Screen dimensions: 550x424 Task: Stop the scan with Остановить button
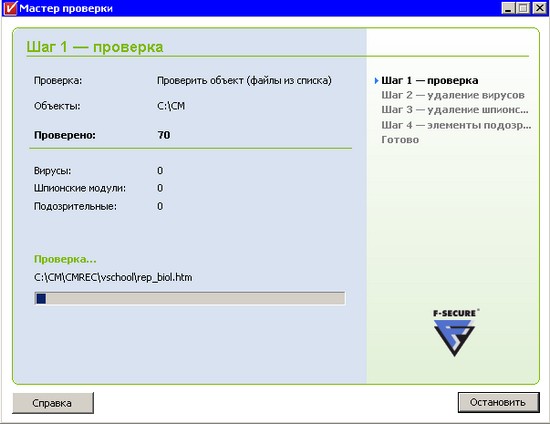[x=498, y=402]
